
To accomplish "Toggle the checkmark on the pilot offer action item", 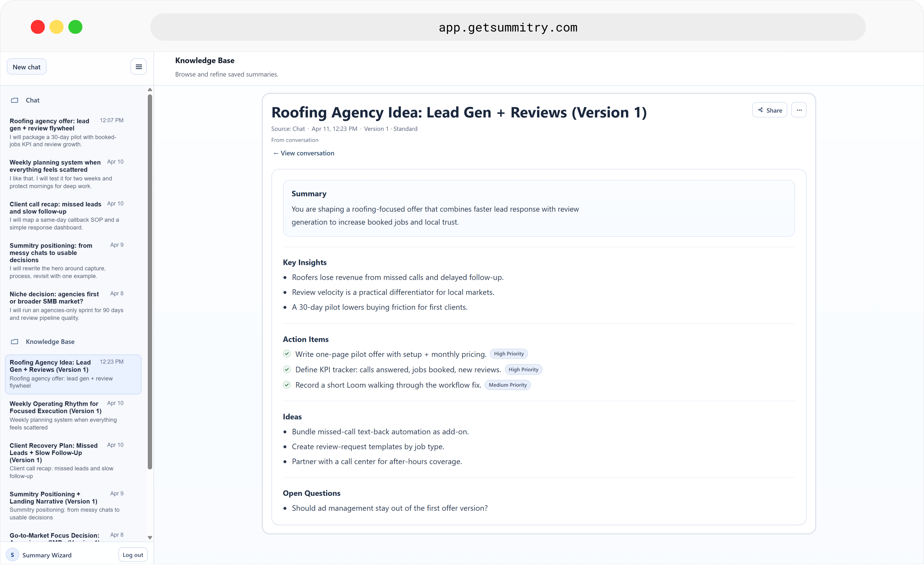I will pyautogui.click(x=287, y=354).
